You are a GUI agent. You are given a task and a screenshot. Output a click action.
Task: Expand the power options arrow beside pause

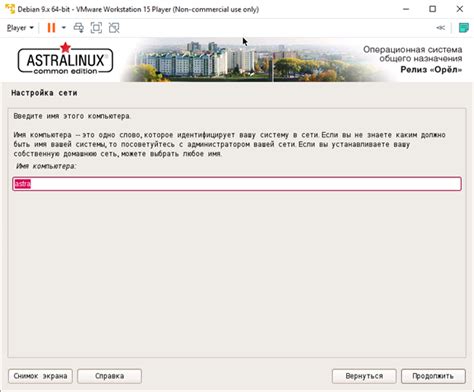(64, 28)
